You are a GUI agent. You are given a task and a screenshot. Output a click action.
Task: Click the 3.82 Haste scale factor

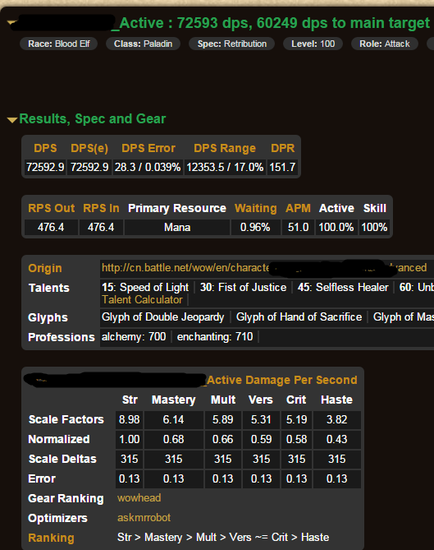[x=337, y=420]
